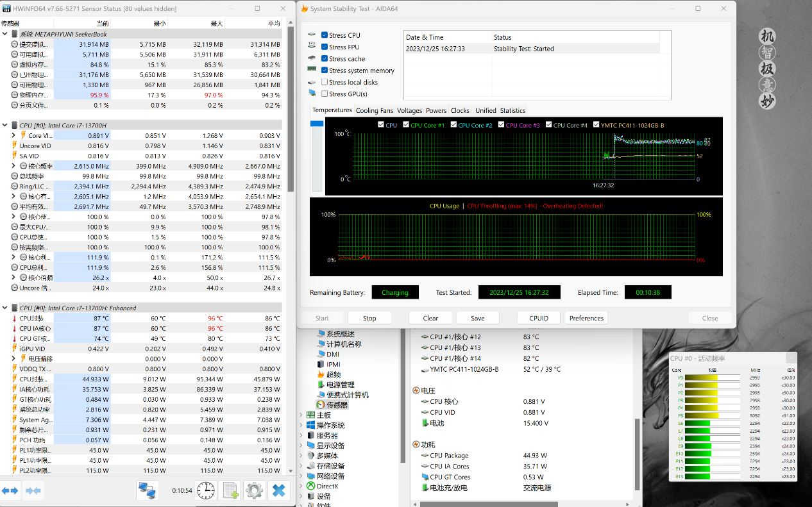
Task: Expand the 核心频率 sensor row
Action: [13, 165]
